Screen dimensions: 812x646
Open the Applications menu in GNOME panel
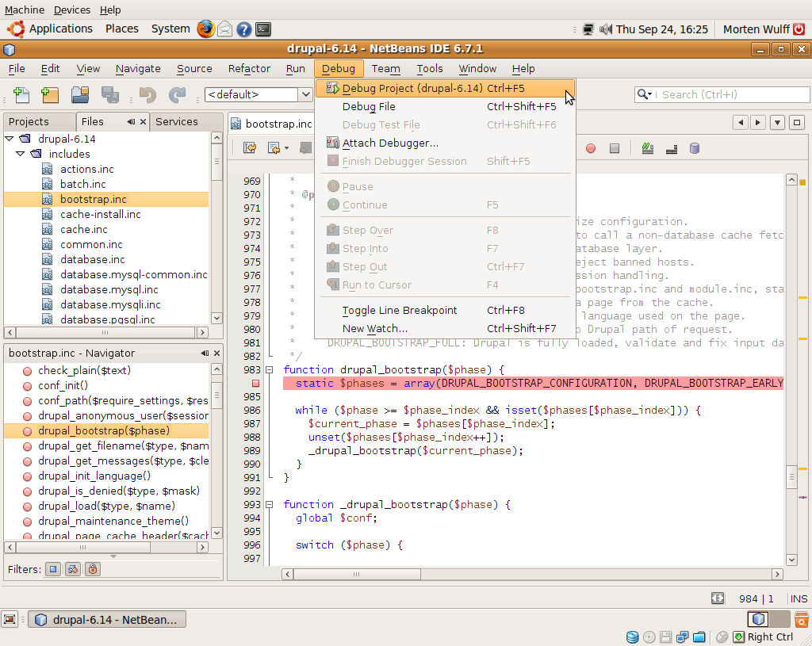tap(50, 29)
